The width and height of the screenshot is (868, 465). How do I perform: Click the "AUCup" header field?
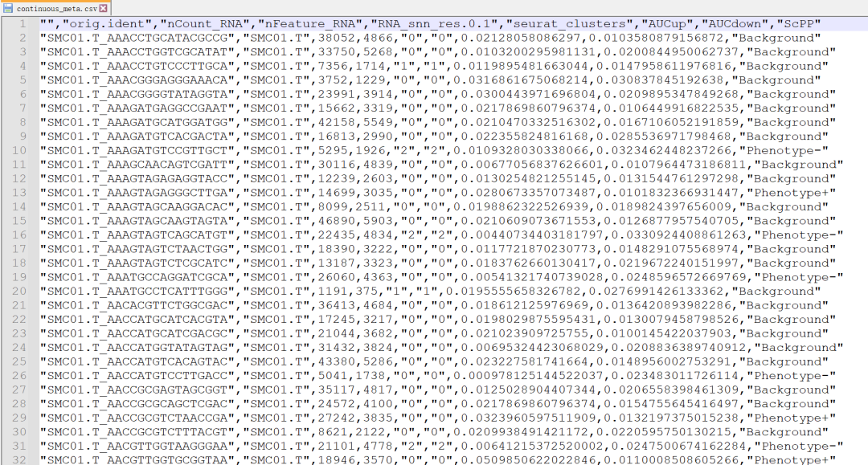pyautogui.click(x=654, y=24)
